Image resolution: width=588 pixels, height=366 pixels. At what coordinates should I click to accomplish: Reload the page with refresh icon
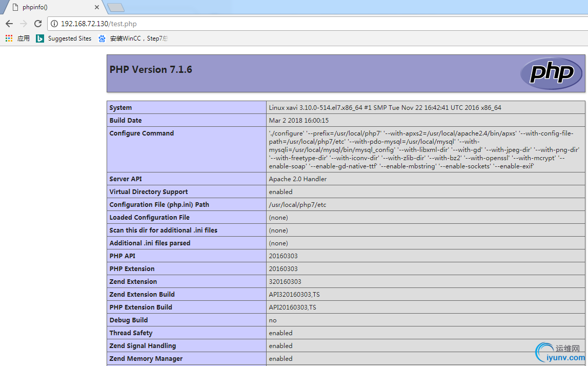tap(38, 24)
